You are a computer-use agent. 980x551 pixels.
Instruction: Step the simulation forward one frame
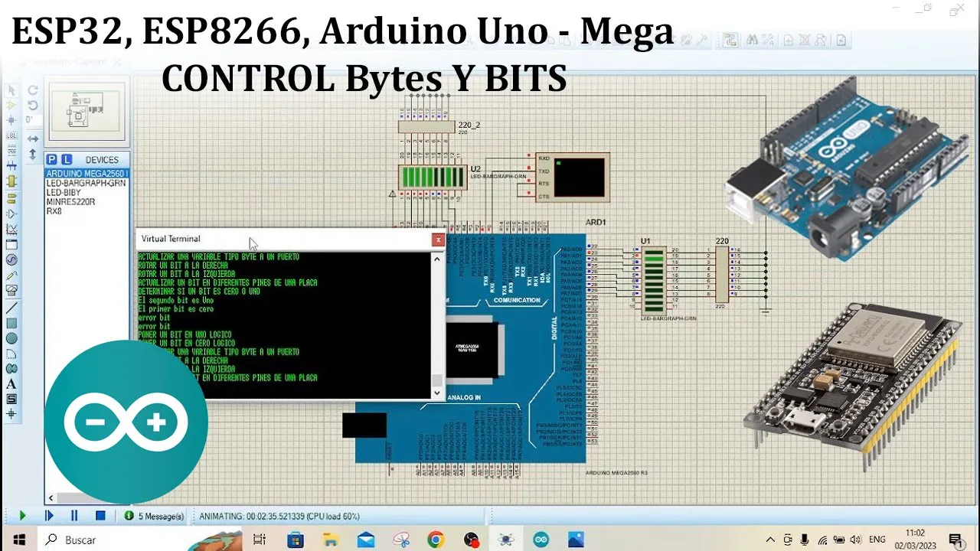(49, 517)
